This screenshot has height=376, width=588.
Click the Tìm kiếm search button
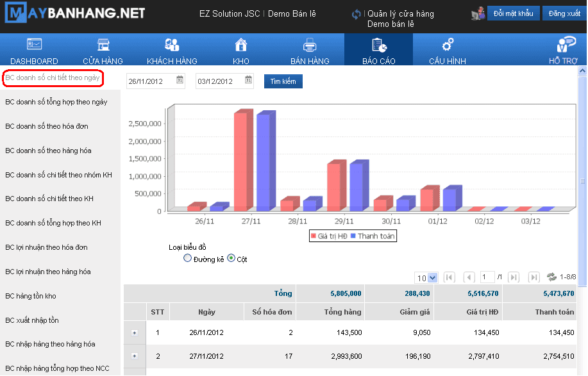coord(283,81)
